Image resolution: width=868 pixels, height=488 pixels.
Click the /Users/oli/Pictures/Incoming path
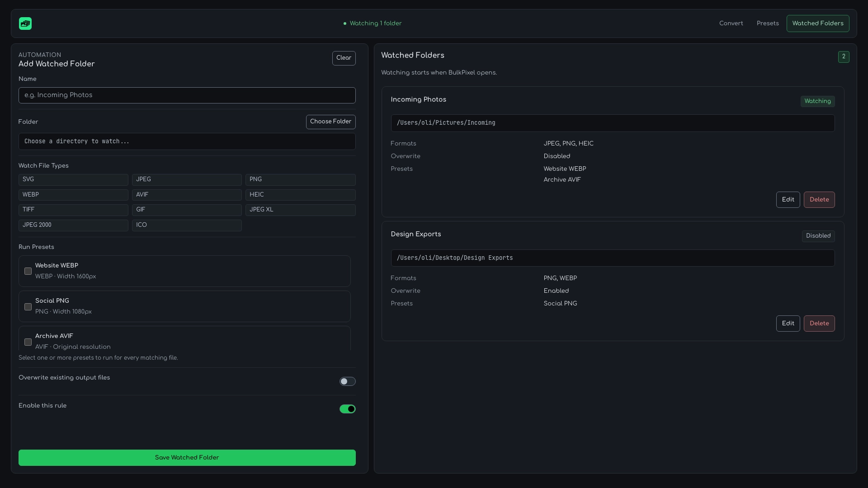click(x=613, y=123)
